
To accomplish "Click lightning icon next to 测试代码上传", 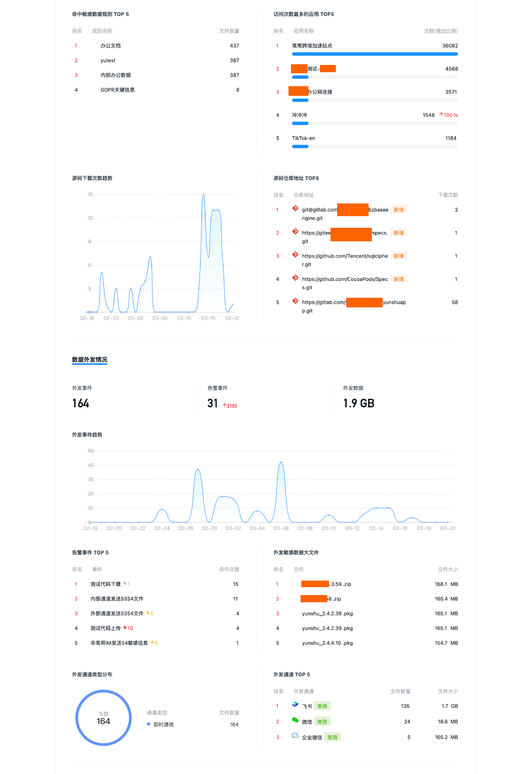I will 125,628.
